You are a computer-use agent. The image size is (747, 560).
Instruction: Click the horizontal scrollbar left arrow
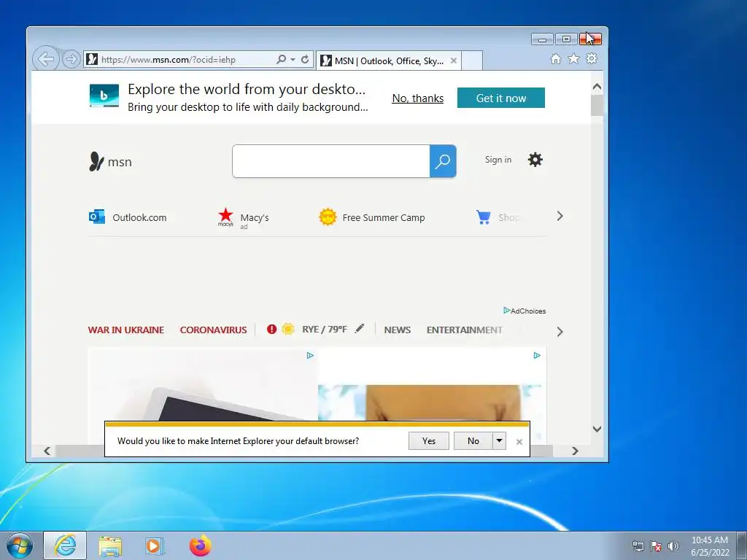47,451
